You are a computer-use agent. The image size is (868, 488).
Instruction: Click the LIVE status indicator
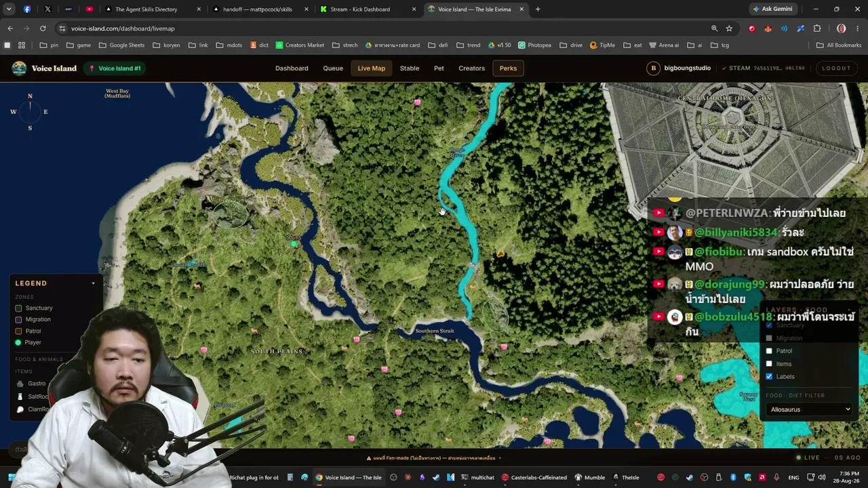point(808,458)
